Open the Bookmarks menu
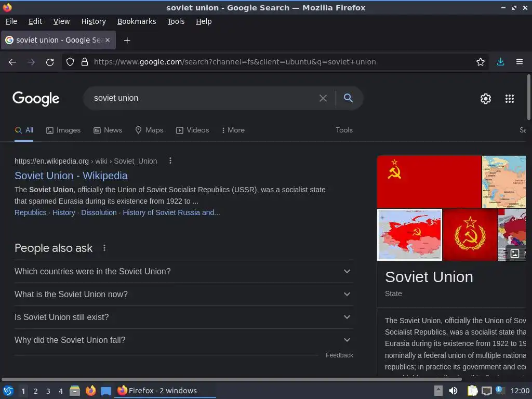 point(137,21)
